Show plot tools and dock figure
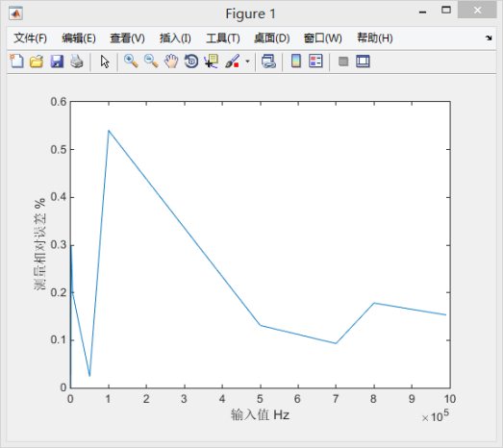The image size is (503, 448). click(x=363, y=62)
